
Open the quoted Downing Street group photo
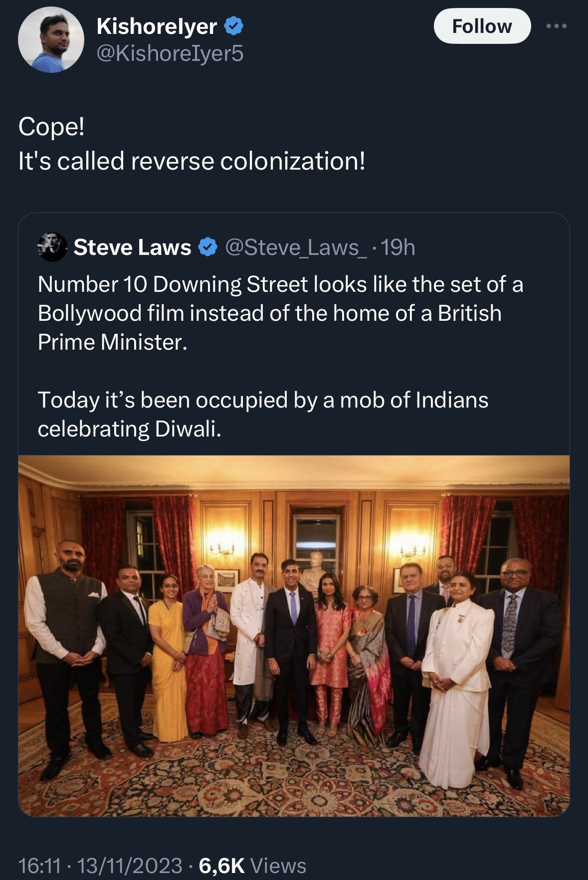coord(294,636)
